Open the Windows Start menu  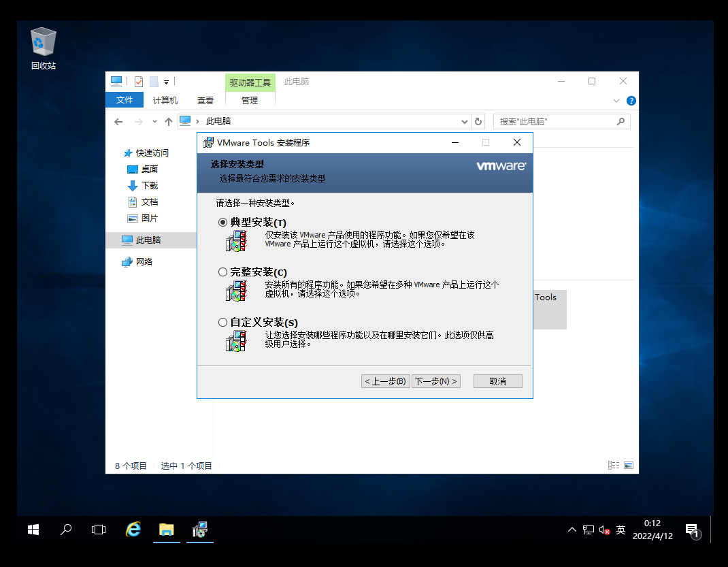coord(33,530)
